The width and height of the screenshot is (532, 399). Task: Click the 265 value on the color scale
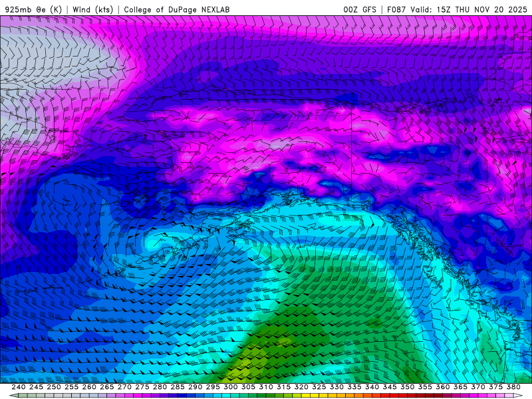106,387
